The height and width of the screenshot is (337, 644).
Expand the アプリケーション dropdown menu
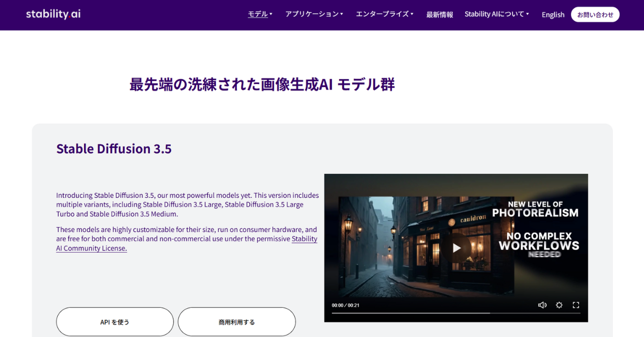coord(314,14)
